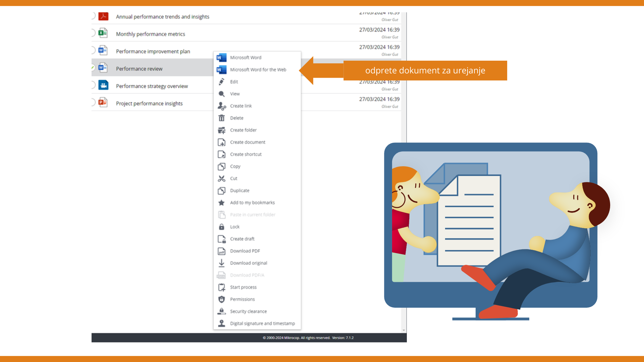
Task: Click the Permissions shield icon
Action: tap(221, 299)
